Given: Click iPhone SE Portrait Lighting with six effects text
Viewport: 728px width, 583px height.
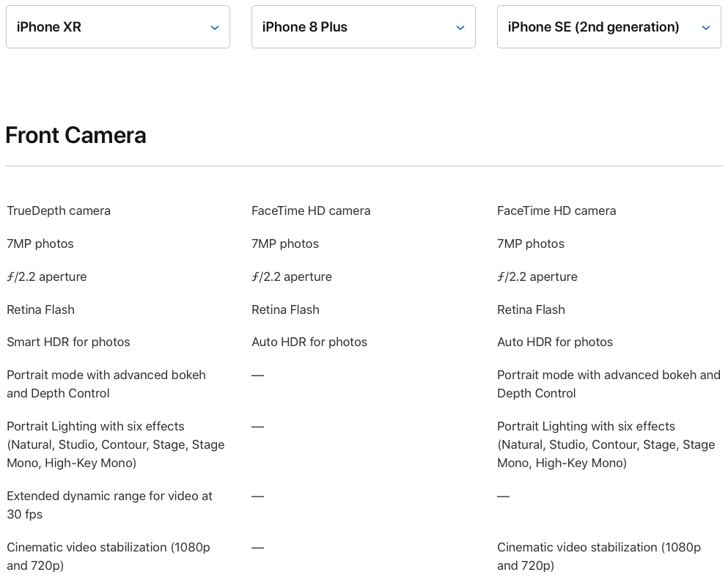Looking at the screenshot, I should pos(606,444).
